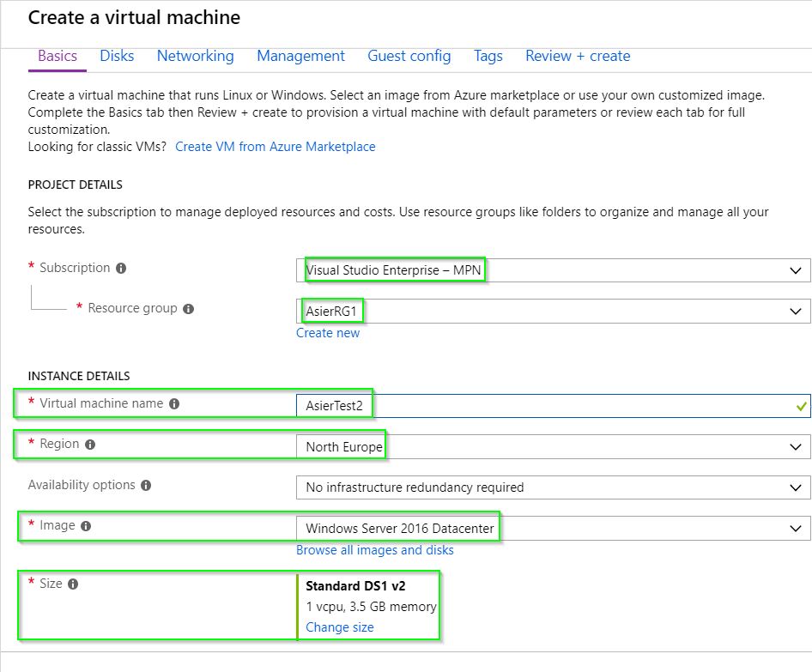This screenshot has width=812, height=672.
Task: Click the Region info icon
Action: pos(90,445)
